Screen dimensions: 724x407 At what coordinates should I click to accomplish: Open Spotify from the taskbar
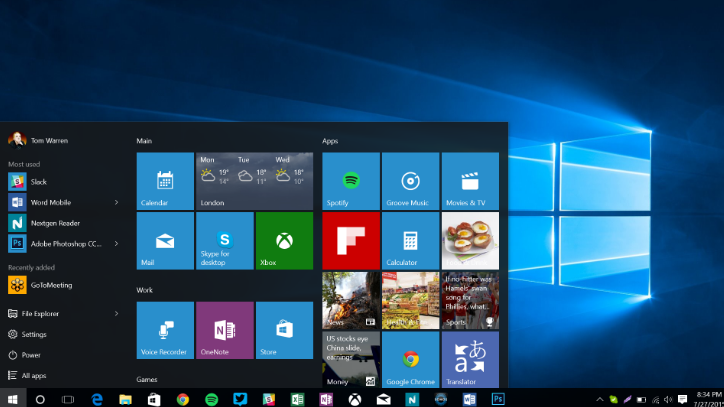(211, 399)
